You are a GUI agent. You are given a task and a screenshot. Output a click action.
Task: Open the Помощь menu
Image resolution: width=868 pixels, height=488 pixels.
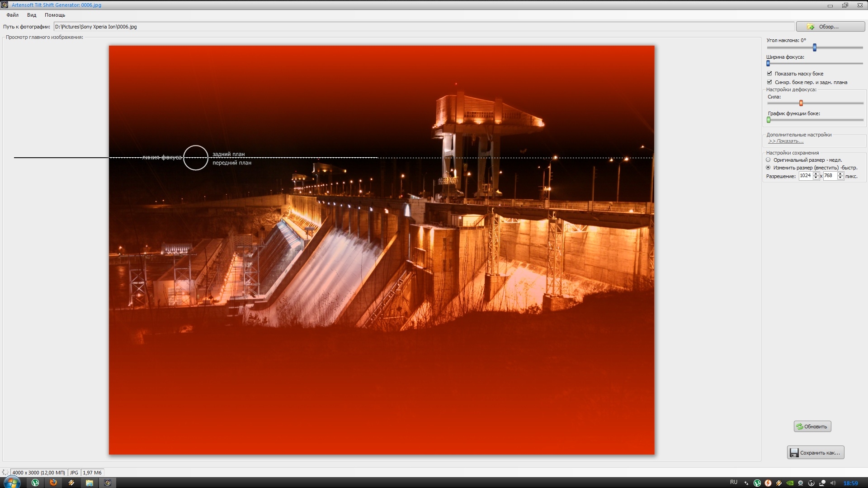pyautogui.click(x=55, y=15)
